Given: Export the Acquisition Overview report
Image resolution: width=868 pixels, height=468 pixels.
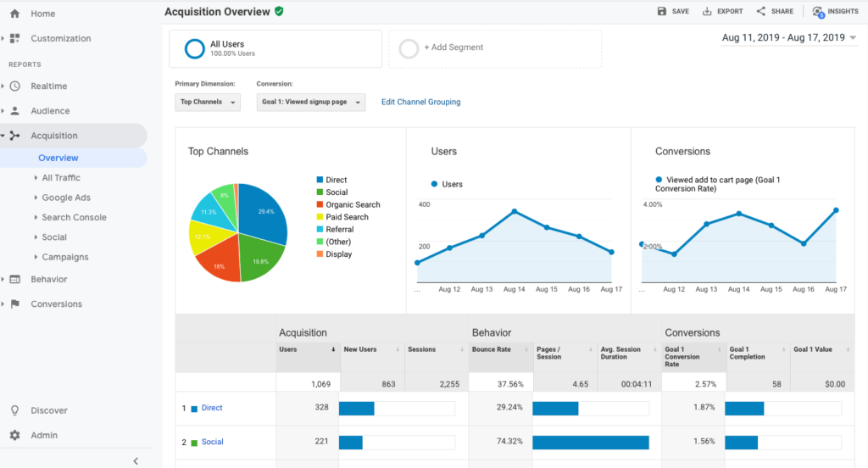Looking at the screenshot, I should (722, 11).
